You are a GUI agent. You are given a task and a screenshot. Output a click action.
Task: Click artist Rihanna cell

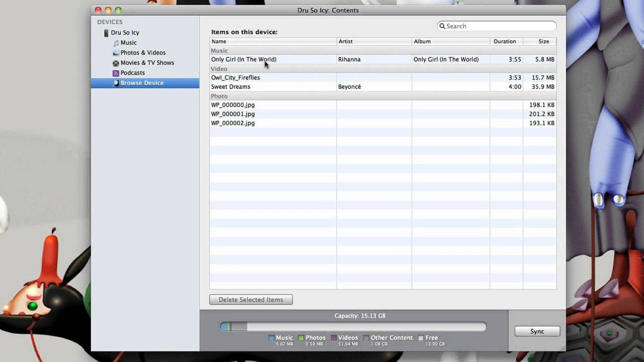click(349, 59)
